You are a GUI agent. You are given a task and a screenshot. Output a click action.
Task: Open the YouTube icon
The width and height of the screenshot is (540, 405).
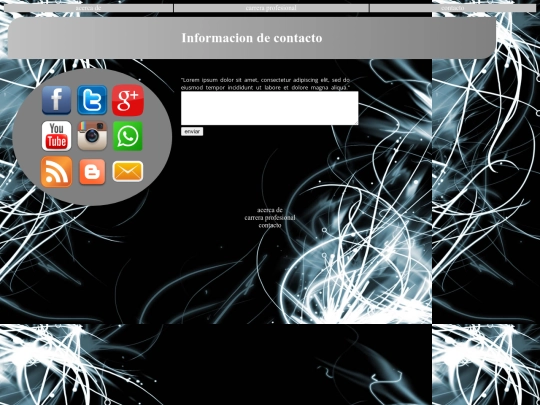click(x=56, y=136)
